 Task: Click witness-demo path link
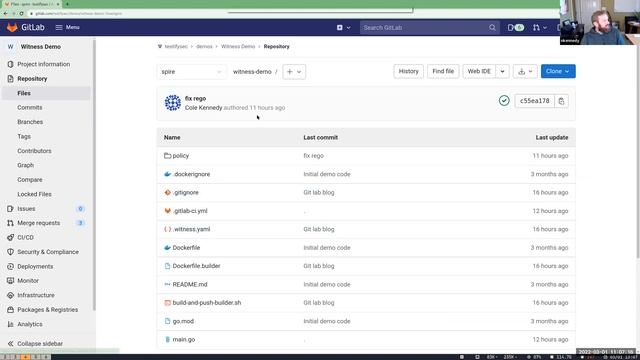(x=252, y=71)
